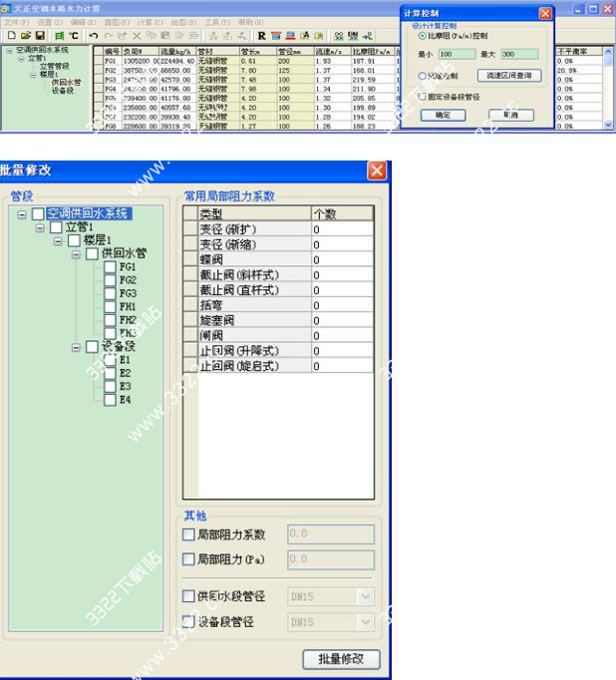Click the 最小 value field 100
This screenshot has width=616, height=680.
(x=457, y=54)
